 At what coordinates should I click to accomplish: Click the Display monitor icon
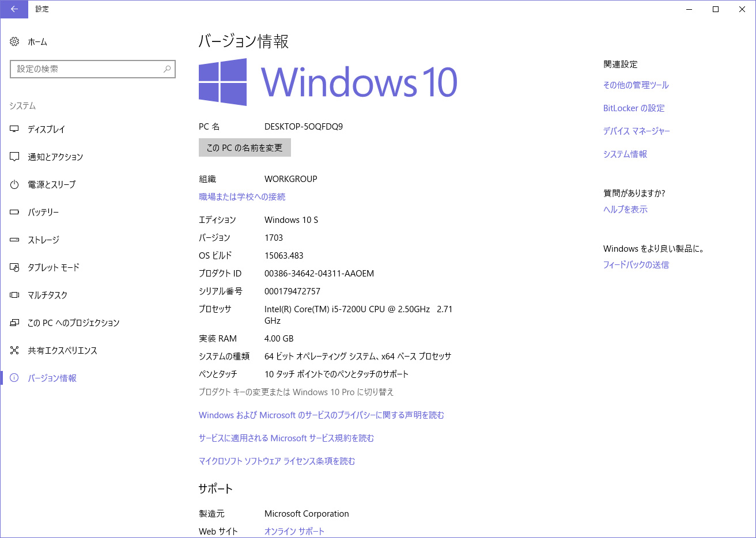click(14, 129)
